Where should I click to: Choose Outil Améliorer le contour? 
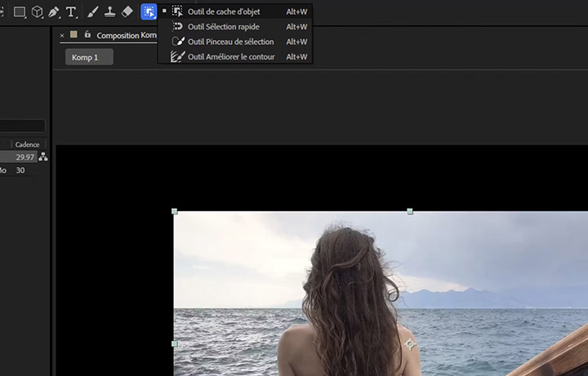[230, 57]
